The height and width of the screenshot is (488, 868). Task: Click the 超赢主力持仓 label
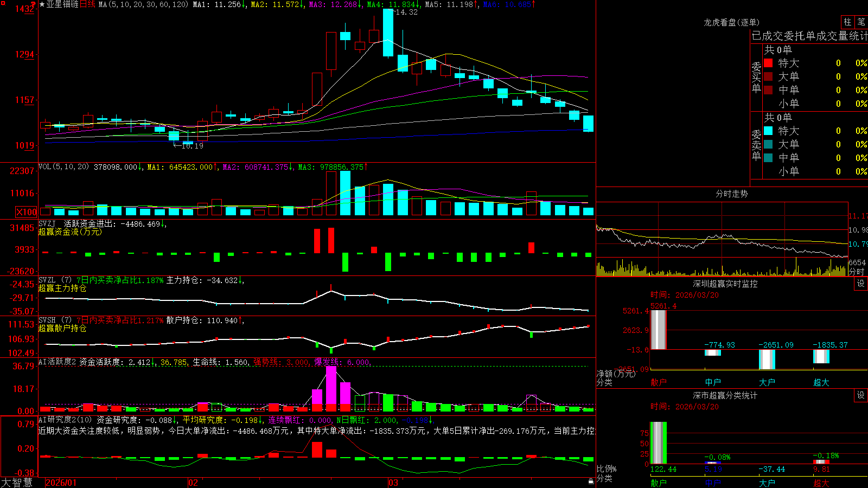coord(62,288)
